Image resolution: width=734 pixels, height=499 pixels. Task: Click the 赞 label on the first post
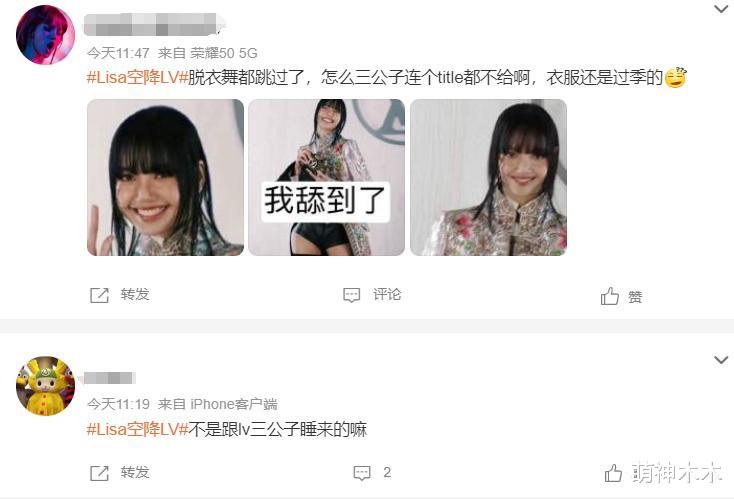point(635,297)
